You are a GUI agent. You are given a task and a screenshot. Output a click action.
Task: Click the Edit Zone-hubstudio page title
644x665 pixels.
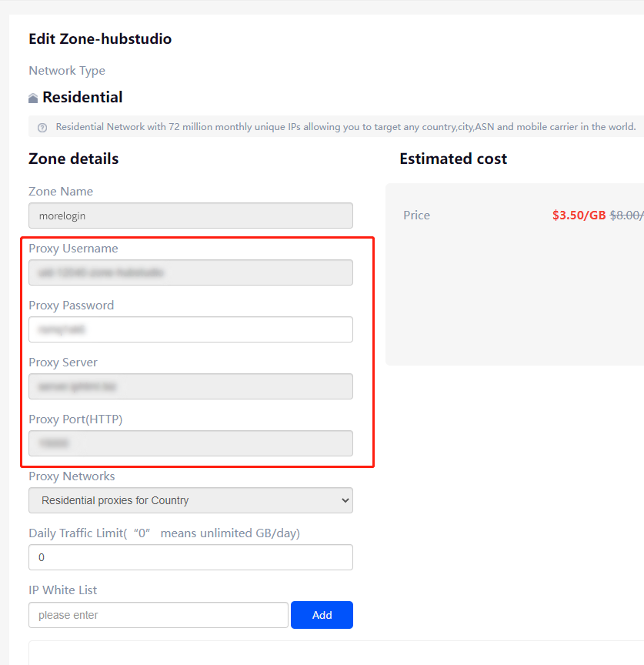[100, 38]
